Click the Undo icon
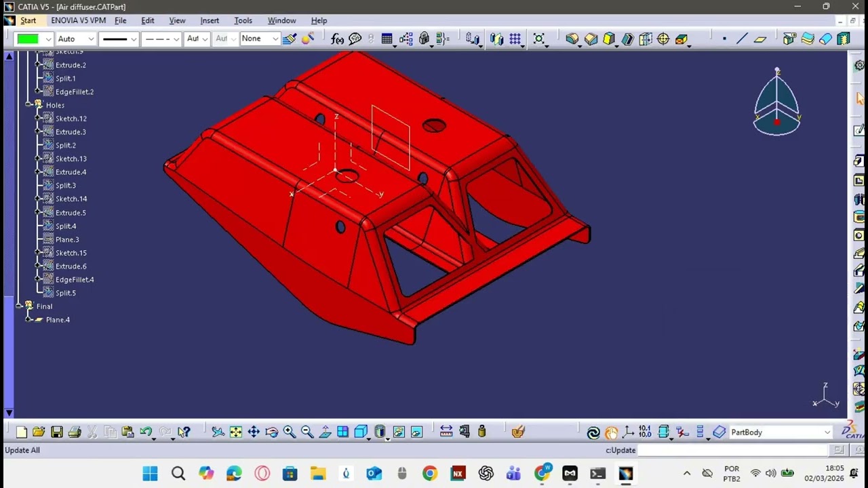868x488 pixels. 146,432
